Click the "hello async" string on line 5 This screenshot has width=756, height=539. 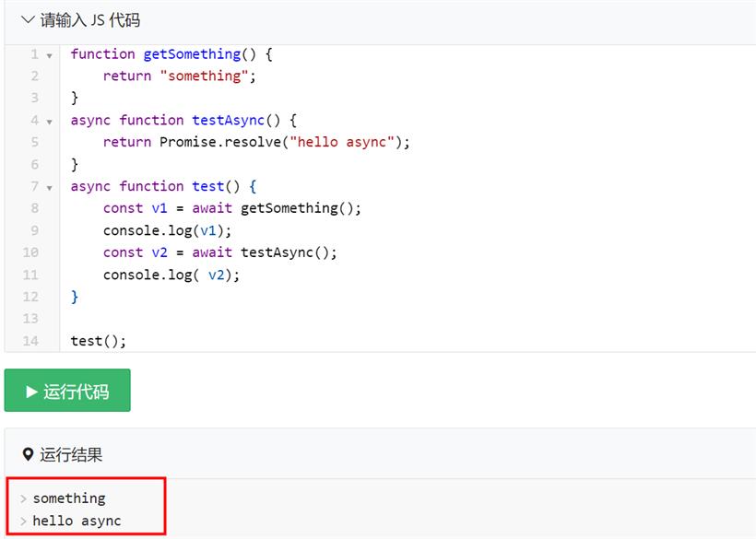point(342,142)
